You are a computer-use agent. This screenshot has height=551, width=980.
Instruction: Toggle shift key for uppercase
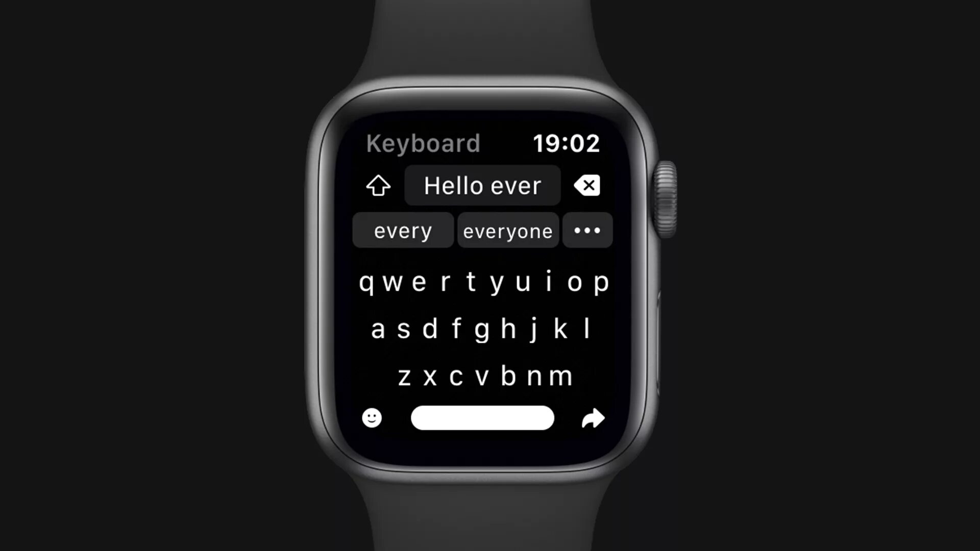(x=379, y=186)
